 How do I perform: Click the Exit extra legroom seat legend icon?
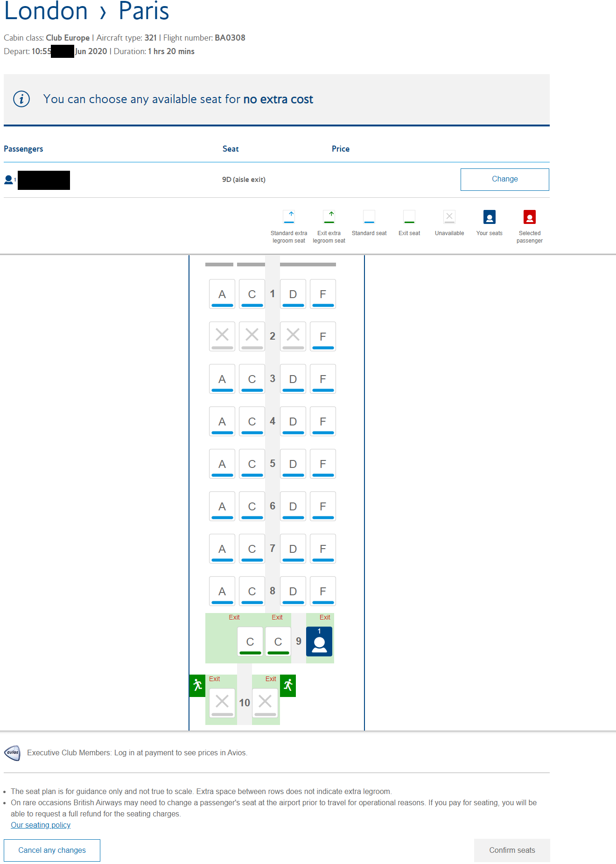tap(329, 217)
